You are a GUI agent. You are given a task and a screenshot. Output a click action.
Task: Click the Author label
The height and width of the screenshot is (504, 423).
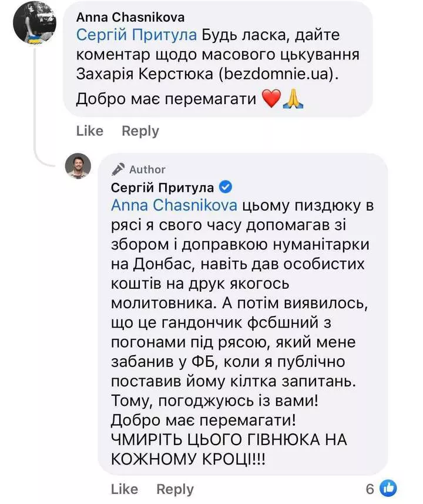(147, 169)
